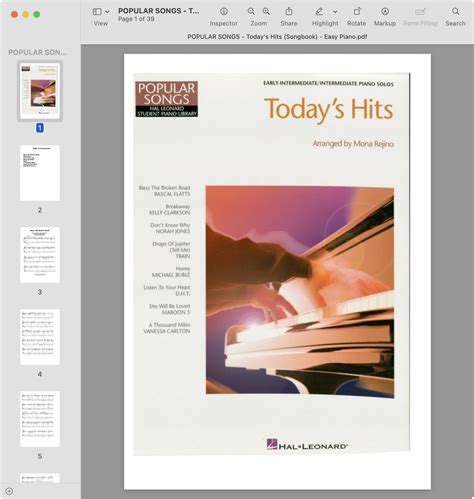Click page number 1 badge under thumbnail
The height and width of the screenshot is (499, 474).
40,128
